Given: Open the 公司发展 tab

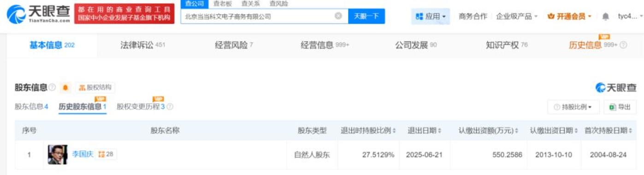Looking at the screenshot, I should pyautogui.click(x=416, y=45).
